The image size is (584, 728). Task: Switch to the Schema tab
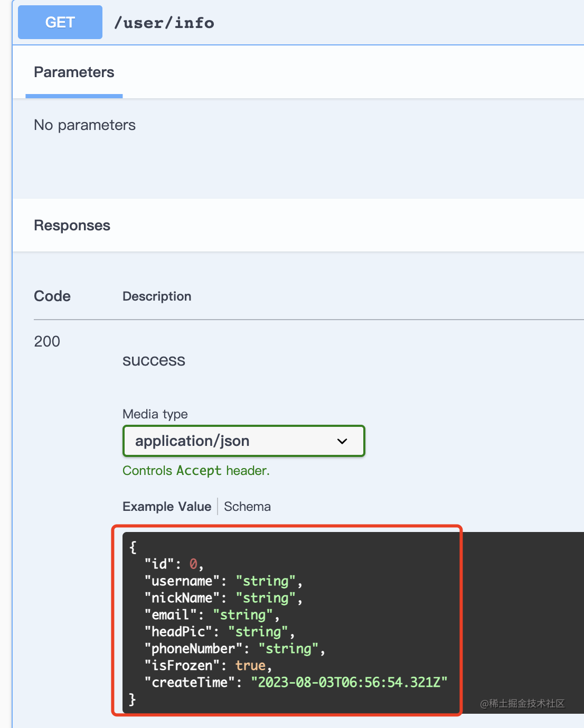coord(247,507)
